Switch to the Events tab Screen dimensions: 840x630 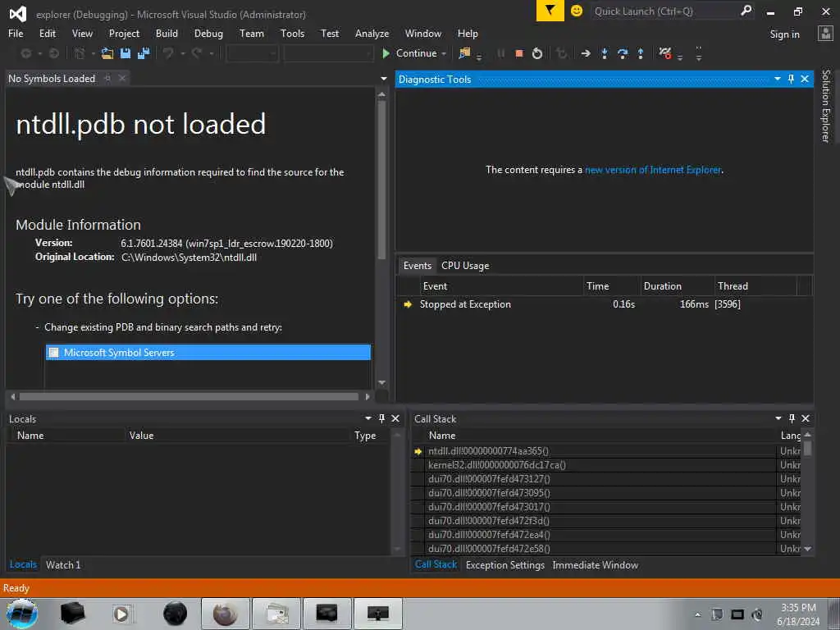[x=417, y=265]
